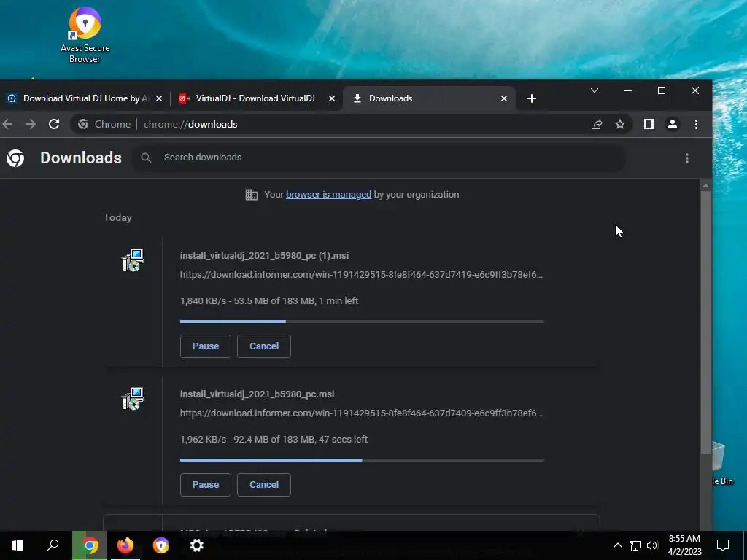Click progress bar of pc (1).msi download
The image size is (747, 560).
pyautogui.click(x=362, y=322)
